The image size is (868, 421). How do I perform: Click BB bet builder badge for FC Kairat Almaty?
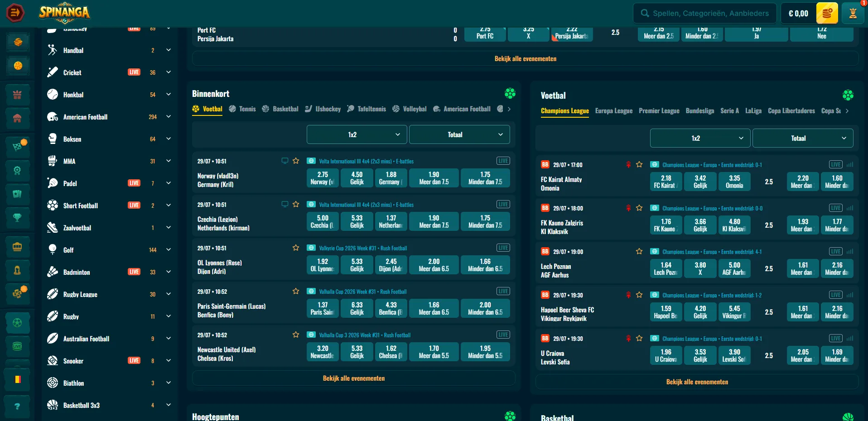[x=545, y=165]
